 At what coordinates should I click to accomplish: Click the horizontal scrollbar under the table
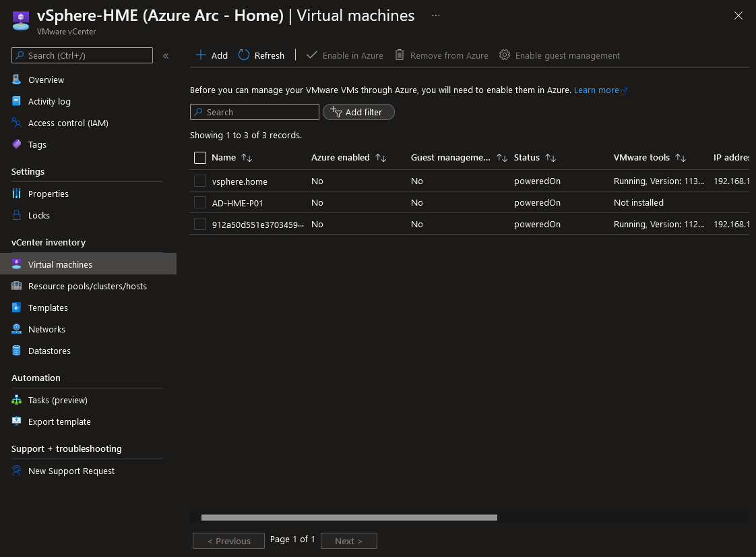coord(349,517)
